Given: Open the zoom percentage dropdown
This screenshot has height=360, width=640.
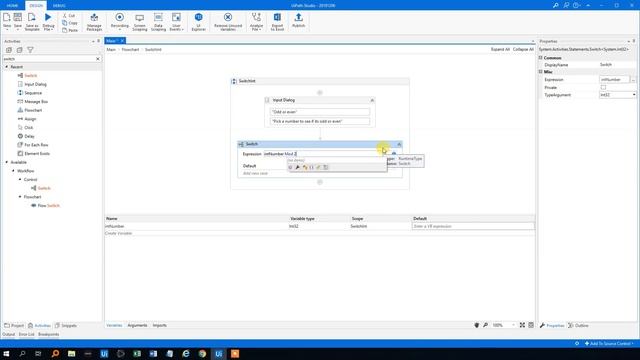Looking at the screenshot, I should tap(513, 325).
